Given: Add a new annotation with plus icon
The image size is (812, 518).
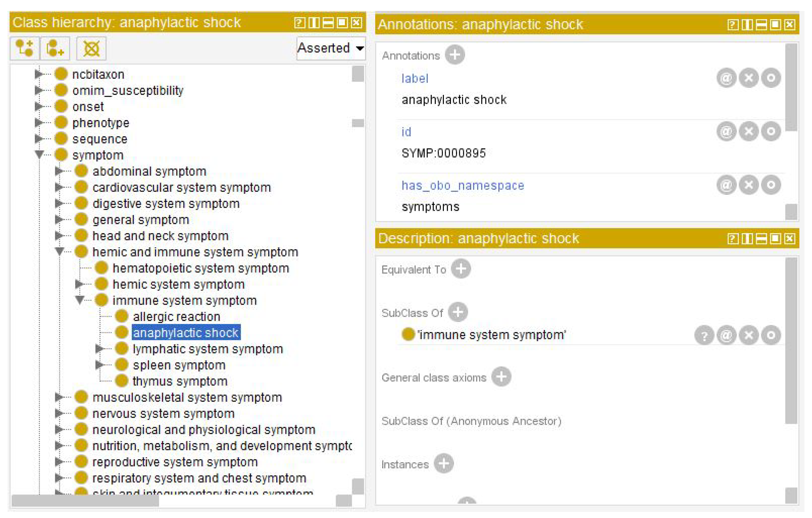Looking at the screenshot, I should 455,55.
